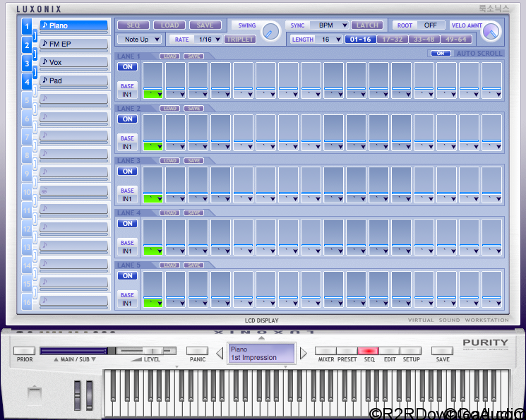The width and height of the screenshot is (526, 420).
Task: Select empty channel 16 slot
Action: (74, 301)
